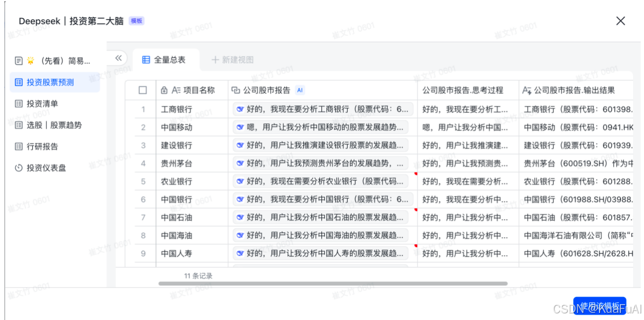Viewport: 644px width, 320px height.
Task: Click DeepSeek whale icon in 农业银行 row
Action: click(x=240, y=181)
